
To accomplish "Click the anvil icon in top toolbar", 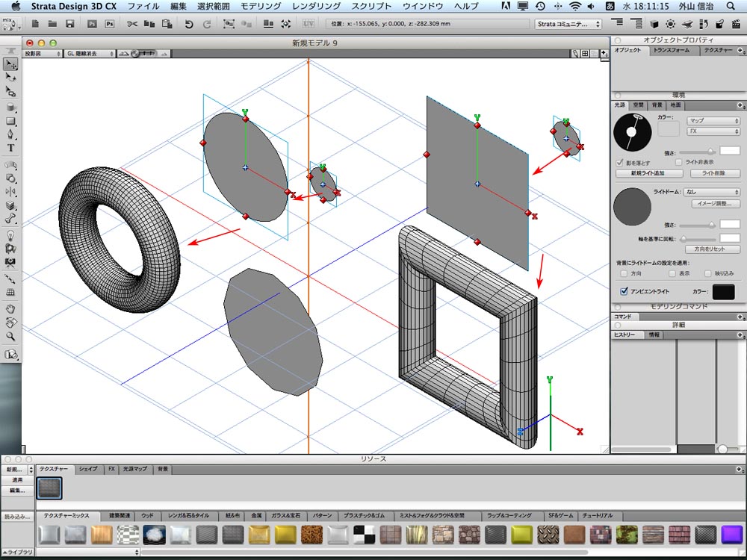I will point(687,23).
